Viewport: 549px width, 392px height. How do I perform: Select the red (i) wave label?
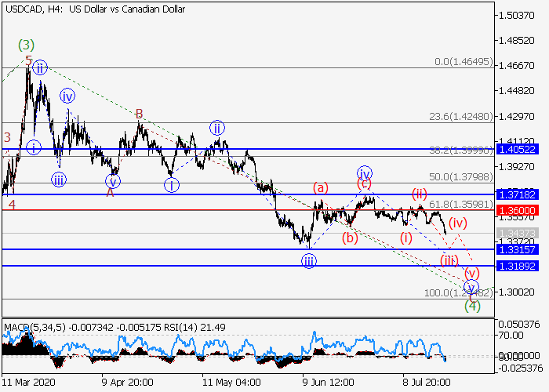406,238
